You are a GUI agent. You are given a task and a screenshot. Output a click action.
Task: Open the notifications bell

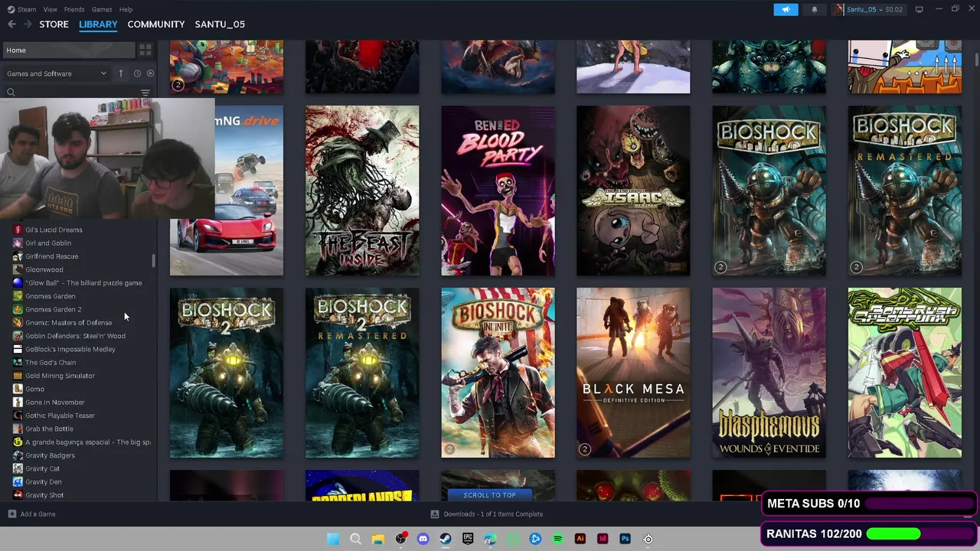tap(814, 9)
